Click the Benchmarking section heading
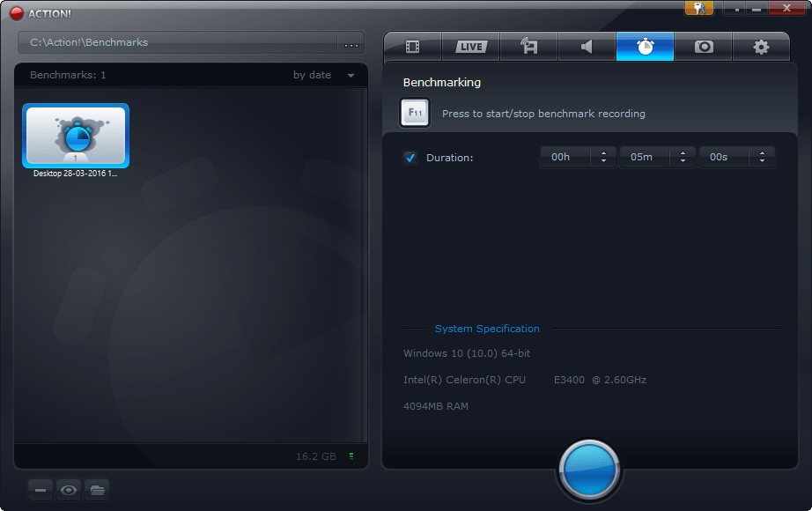This screenshot has width=812, height=511. tap(442, 83)
